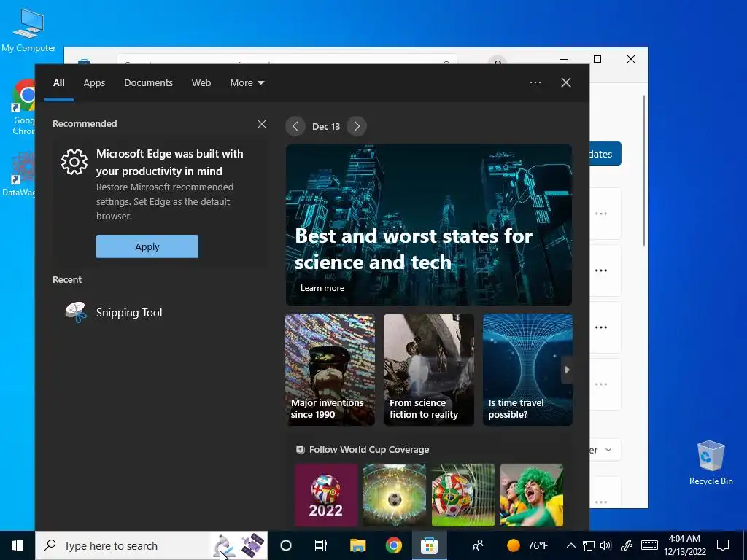Show the next set of article cards
This screenshot has height=560, width=747.
567,370
